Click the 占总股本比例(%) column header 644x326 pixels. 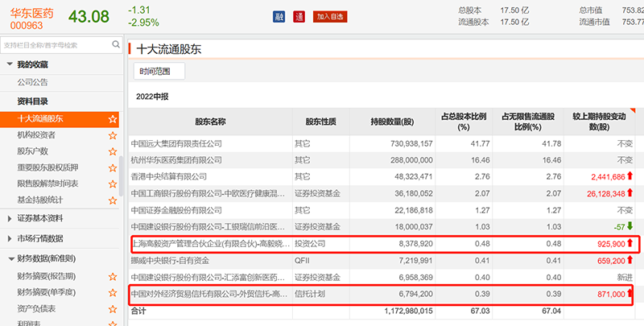[464, 122]
